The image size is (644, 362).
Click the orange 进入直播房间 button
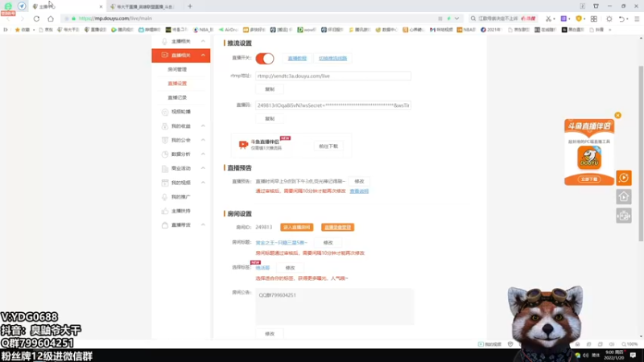[x=296, y=228]
